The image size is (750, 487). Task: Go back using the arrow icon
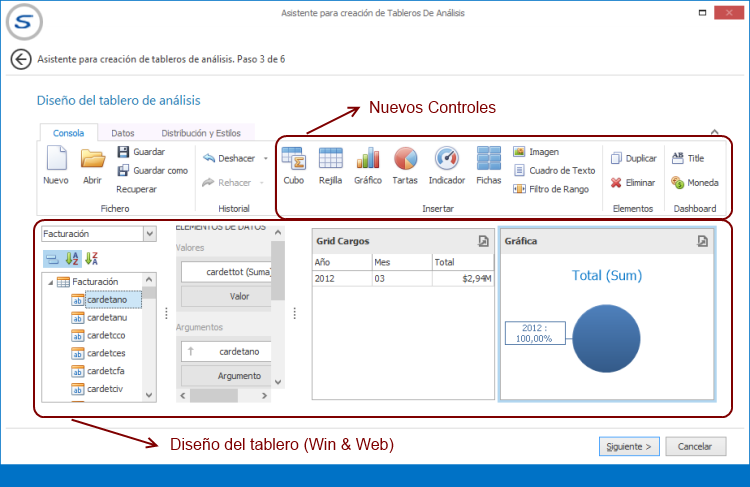[20, 59]
